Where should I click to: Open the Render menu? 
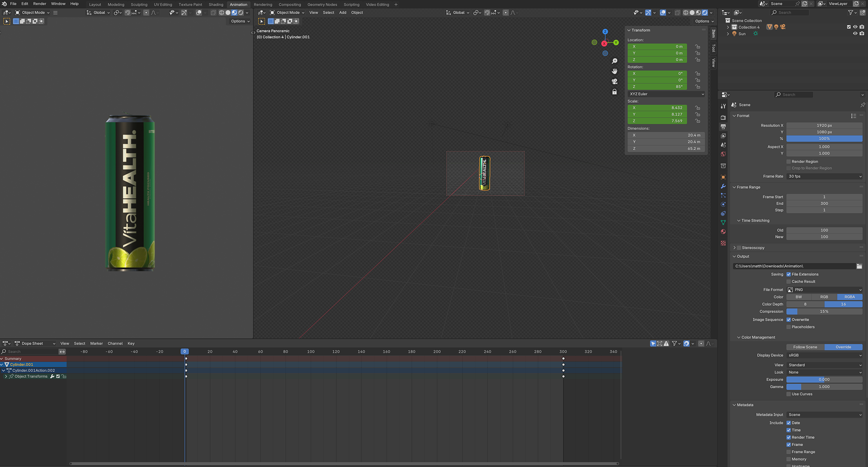[39, 4]
